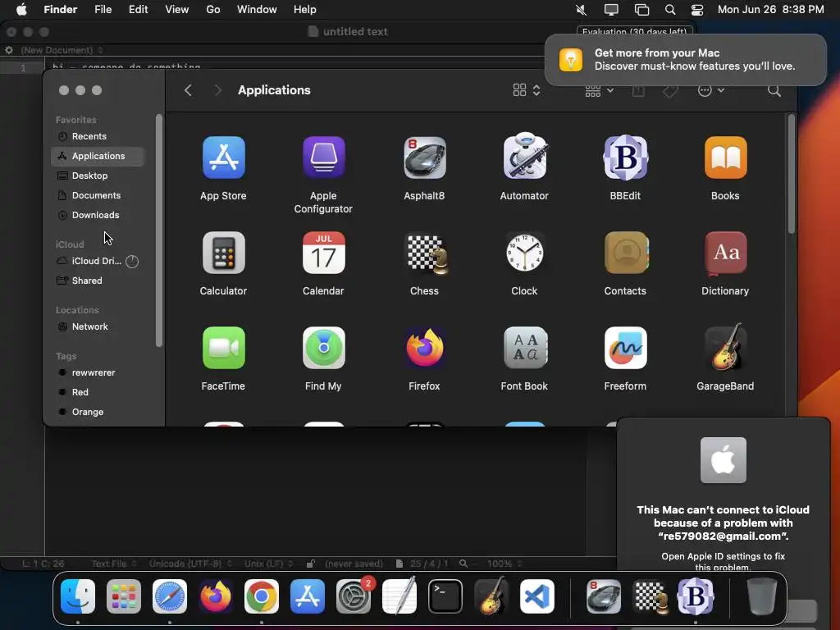The width and height of the screenshot is (840, 630).
Task: Select Documents in Finder sidebar
Action: 98,195
